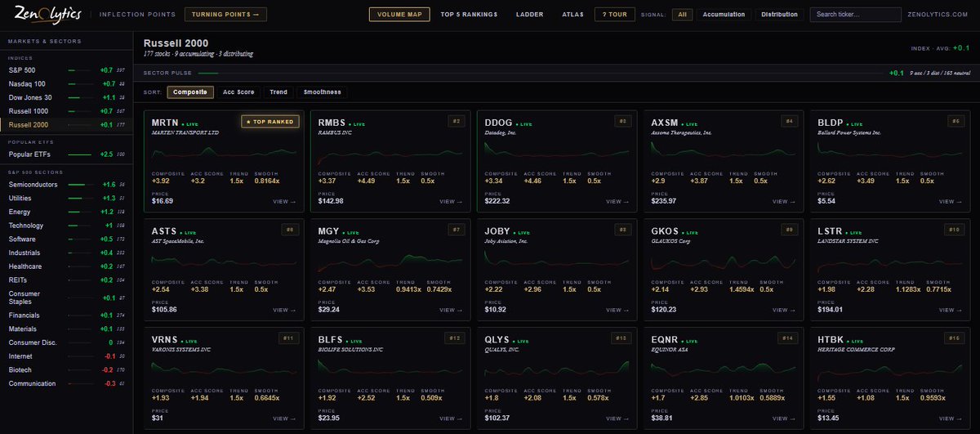Select S&P 500 index in sidebar
Screen dimensions: 980x434
(x=65, y=70)
